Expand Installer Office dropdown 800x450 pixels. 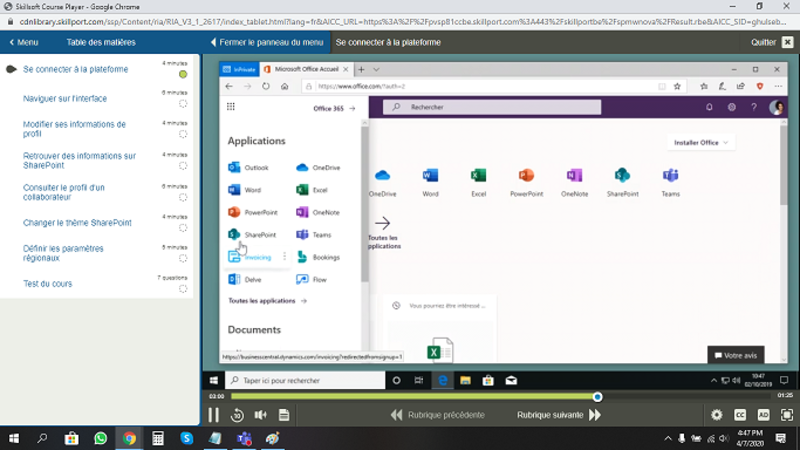[701, 143]
